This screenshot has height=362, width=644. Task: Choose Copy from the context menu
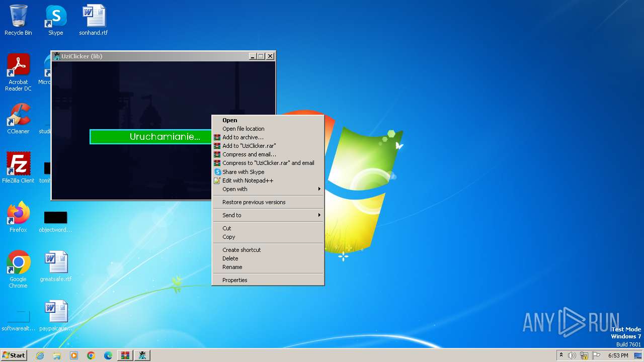(x=268, y=237)
